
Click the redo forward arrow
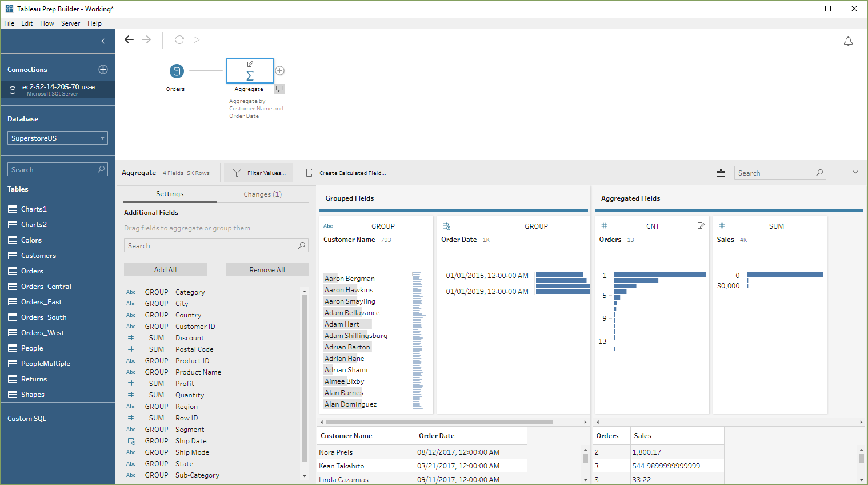pos(146,39)
